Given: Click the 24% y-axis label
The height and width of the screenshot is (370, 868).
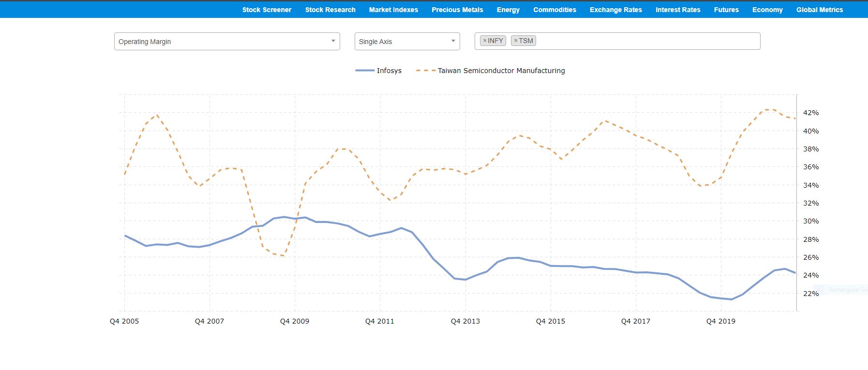Looking at the screenshot, I should [811, 275].
